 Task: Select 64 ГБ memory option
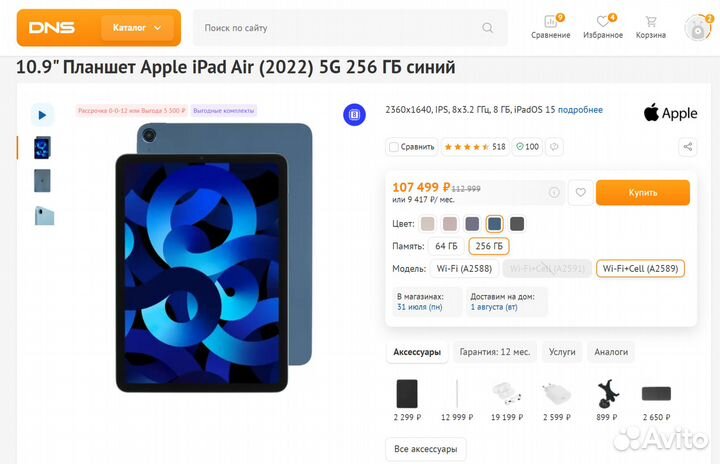pyautogui.click(x=446, y=246)
